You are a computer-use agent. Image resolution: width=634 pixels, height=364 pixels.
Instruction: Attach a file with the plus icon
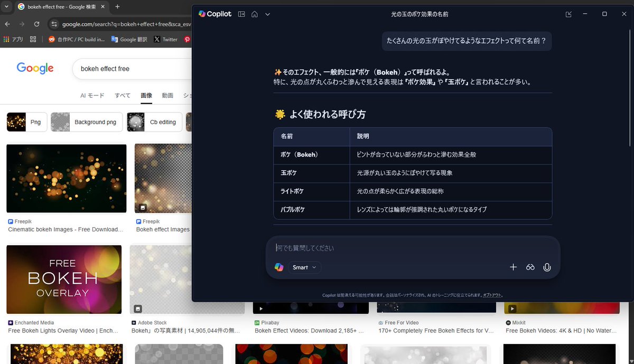pos(513,267)
